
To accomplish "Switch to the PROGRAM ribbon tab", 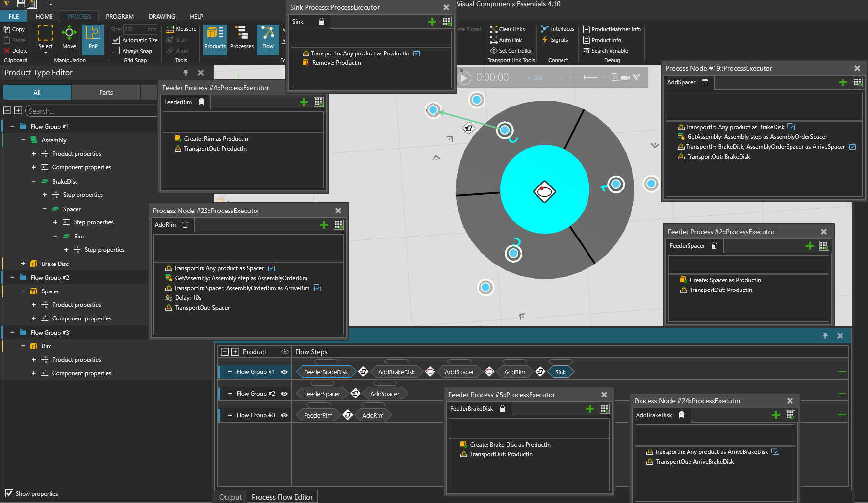I will [120, 17].
